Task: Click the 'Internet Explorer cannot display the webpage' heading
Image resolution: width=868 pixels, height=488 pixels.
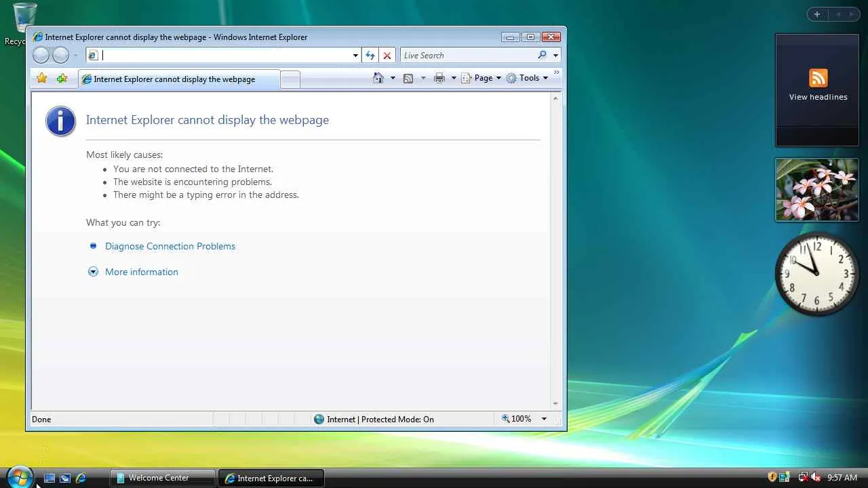Action: [208, 120]
